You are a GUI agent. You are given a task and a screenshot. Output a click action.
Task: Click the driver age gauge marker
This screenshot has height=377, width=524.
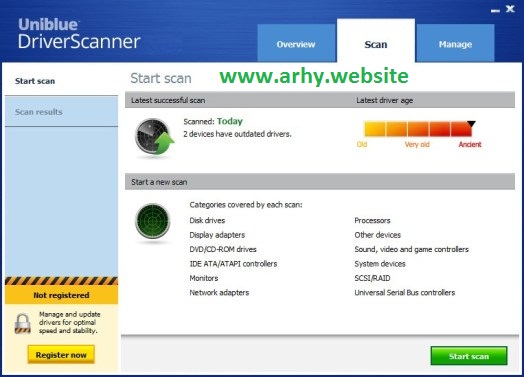point(471,124)
